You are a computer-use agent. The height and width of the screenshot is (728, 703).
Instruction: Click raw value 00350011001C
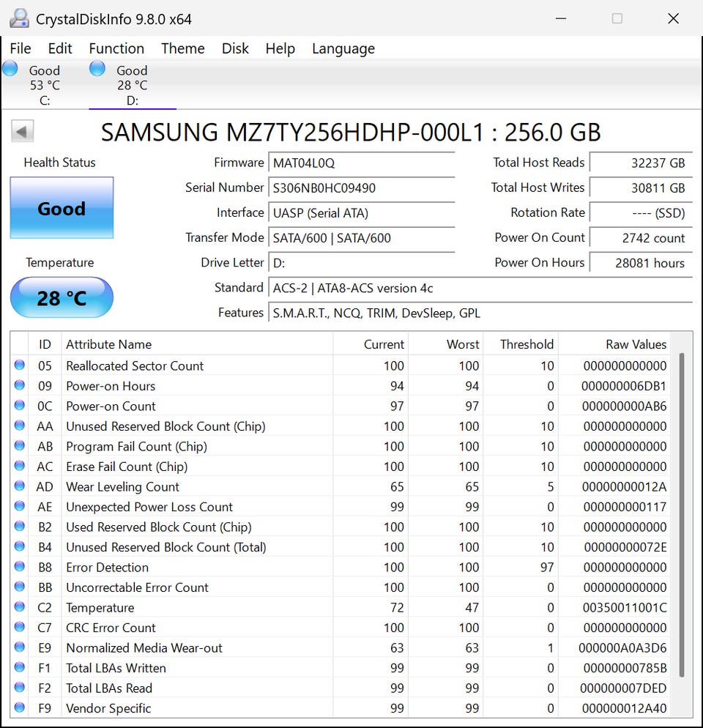[x=625, y=607]
